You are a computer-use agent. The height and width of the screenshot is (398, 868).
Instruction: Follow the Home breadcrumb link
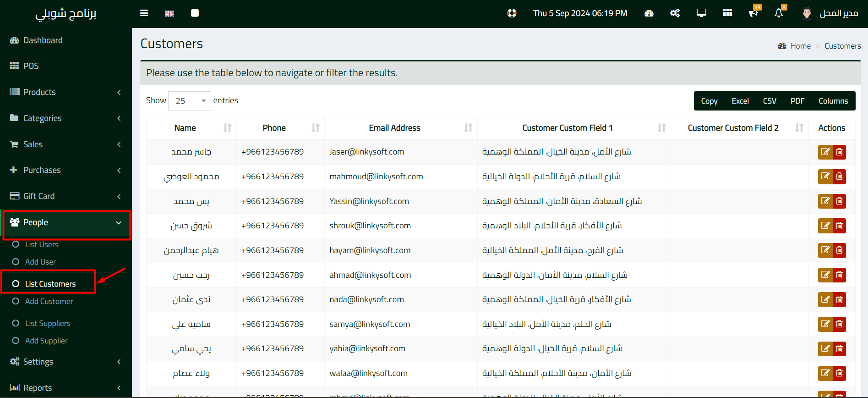tap(800, 46)
